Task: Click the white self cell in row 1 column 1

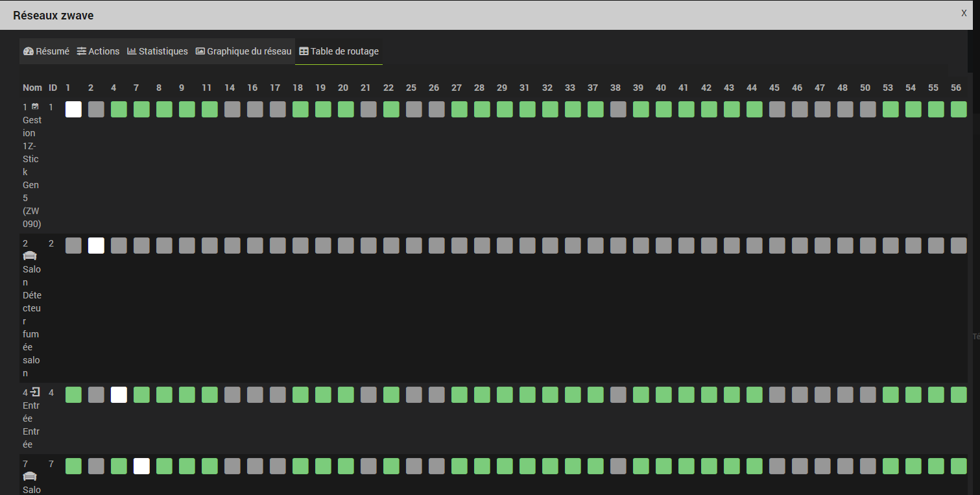Action: (73, 109)
